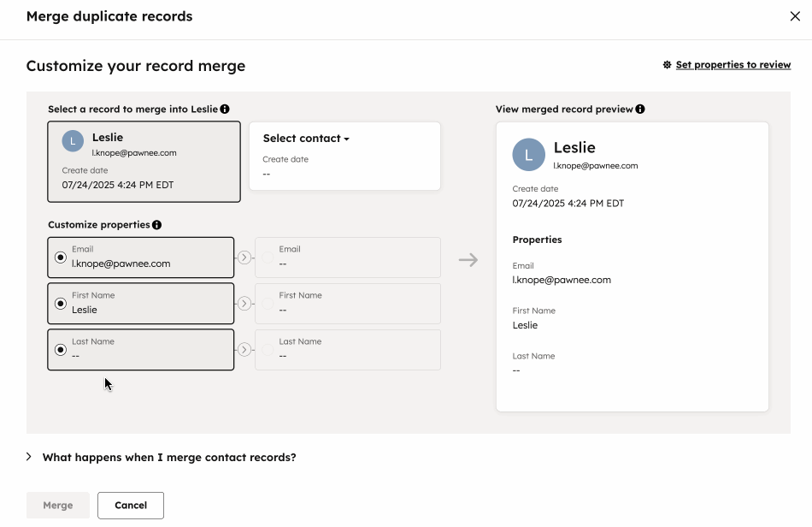
Task: Click the info icon after "merge into Leslie"
Action: coord(226,109)
